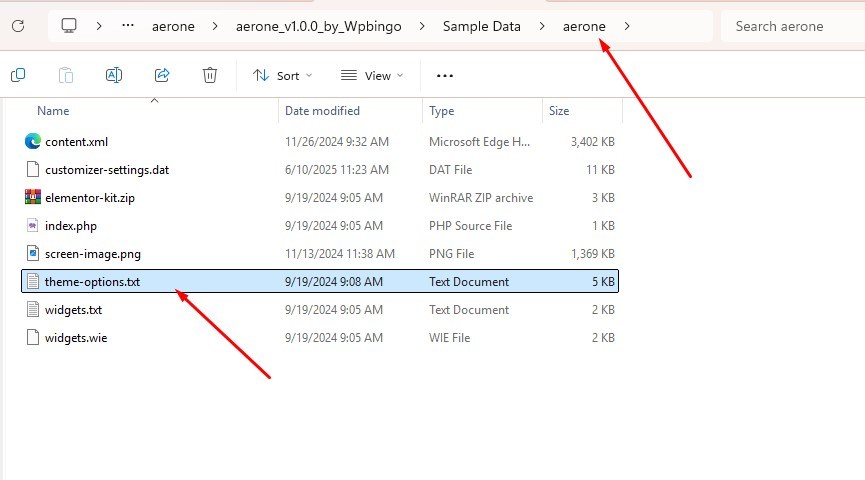The width and height of the screenshot is (865, 480).
Task: Open the breadcrumb ellipsis for hidden folders
Action: (x=128, y=25)
